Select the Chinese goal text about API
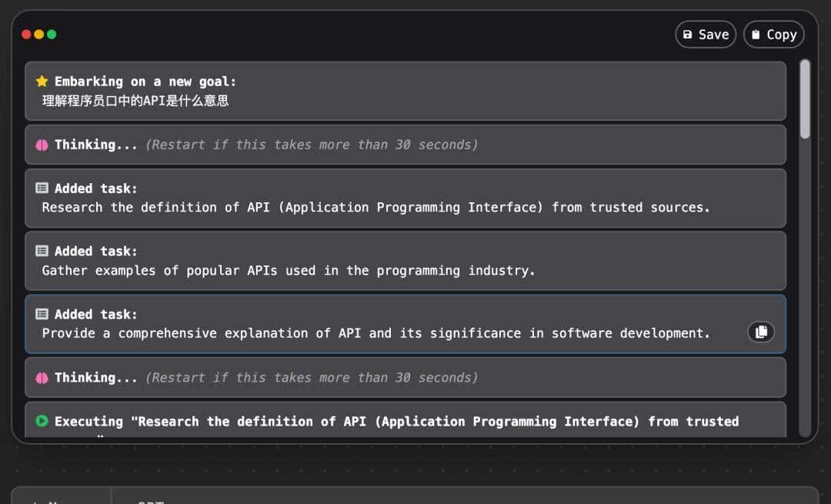The height and width of the screenshot is (504, 831). point(135,101)
